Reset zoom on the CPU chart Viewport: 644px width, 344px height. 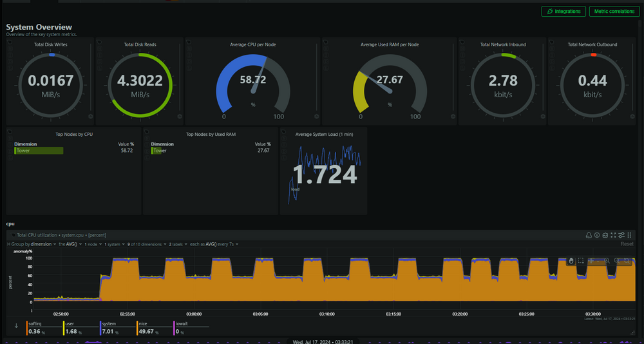(627, 260)
